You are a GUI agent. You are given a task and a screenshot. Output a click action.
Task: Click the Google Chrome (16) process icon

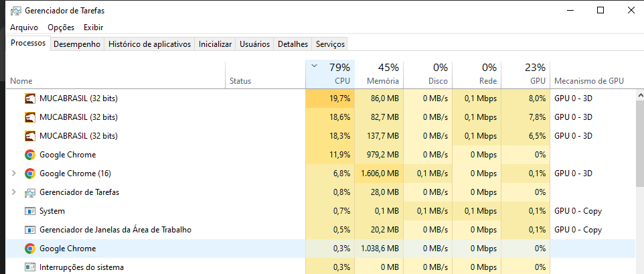point(30,174)
